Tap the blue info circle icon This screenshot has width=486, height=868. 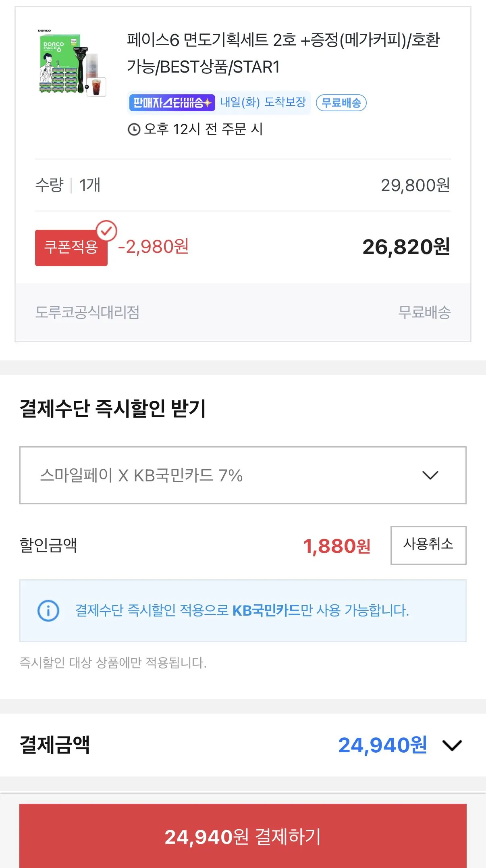(48, 610)
